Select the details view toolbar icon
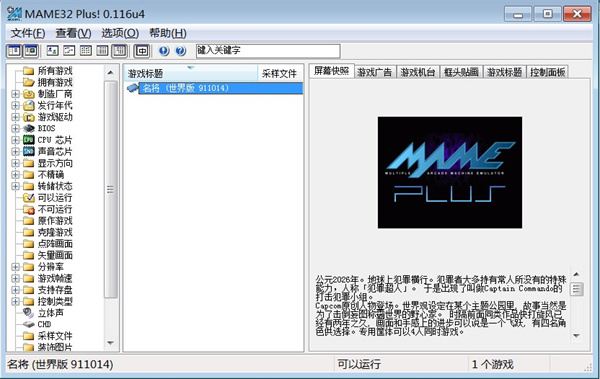 [x=102, y=51]
